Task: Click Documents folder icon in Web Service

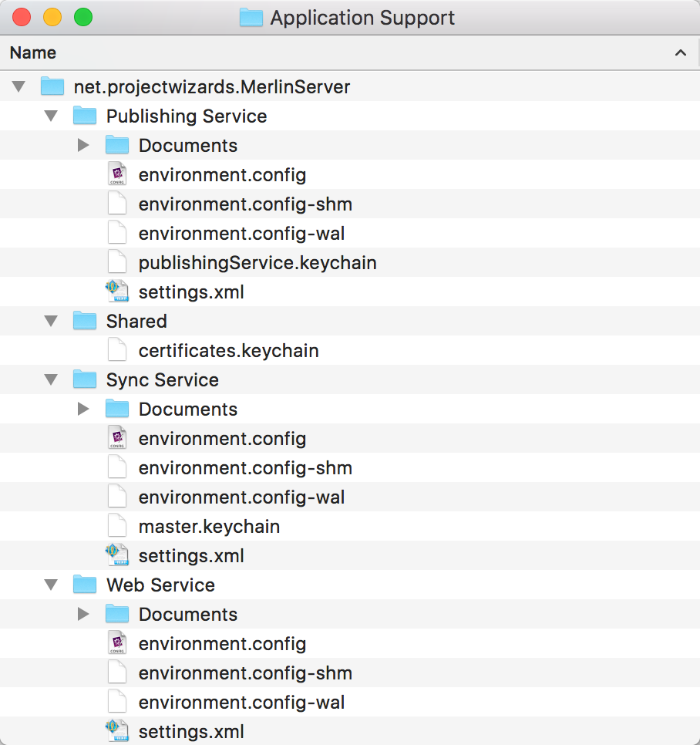Action: (x=117, y=614)
